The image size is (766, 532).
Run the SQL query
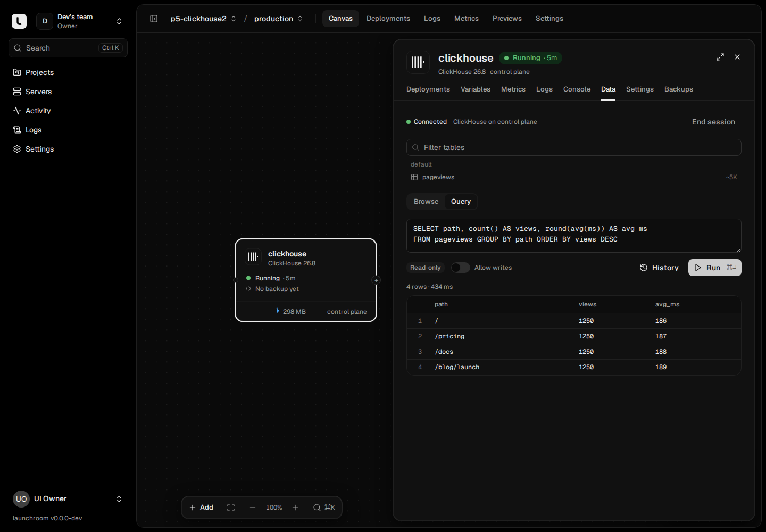715,268
